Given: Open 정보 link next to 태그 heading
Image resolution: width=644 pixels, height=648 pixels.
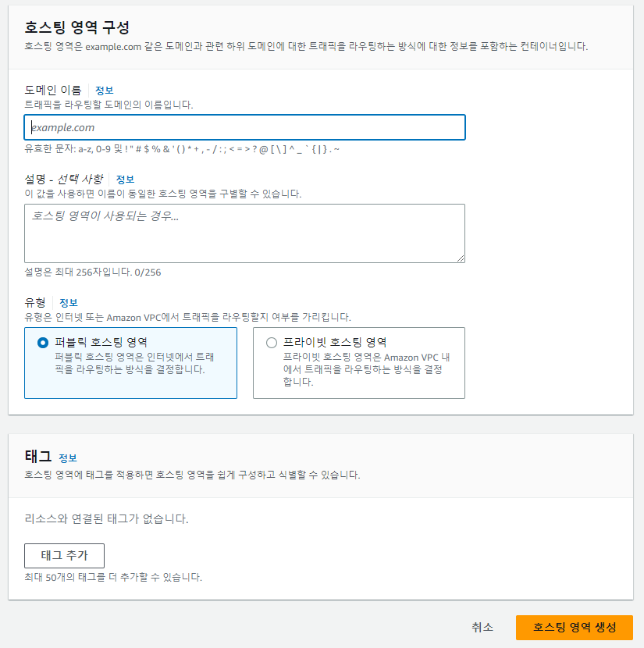Looking at the screenshot, I should click(x=68, y=458).
